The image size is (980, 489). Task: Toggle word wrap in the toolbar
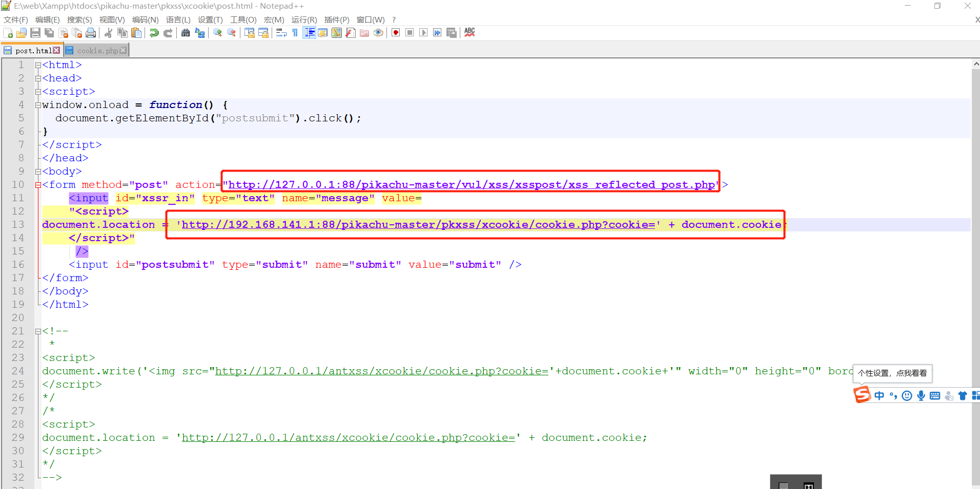click(281, 33)
